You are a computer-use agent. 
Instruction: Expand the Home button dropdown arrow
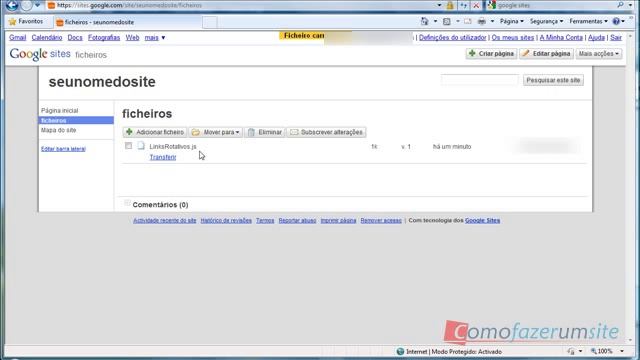click(435, 21)
